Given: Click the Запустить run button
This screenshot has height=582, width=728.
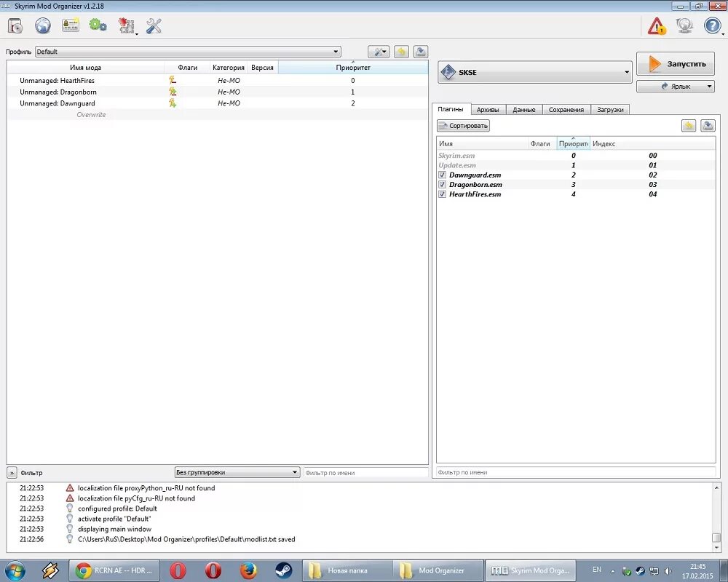Looking at the screenshot, I should [x=675, y=64].
